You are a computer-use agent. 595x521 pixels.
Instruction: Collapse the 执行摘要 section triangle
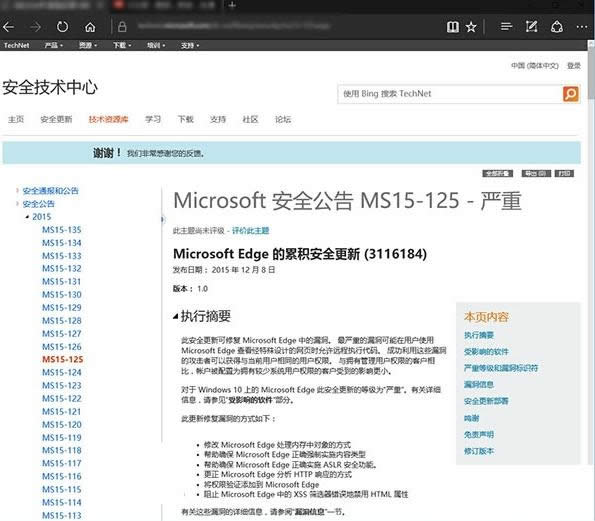pos(175,316)
